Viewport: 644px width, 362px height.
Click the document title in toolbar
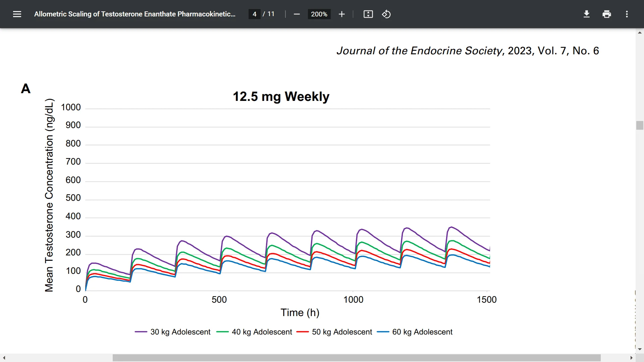[x=135, y=14]
